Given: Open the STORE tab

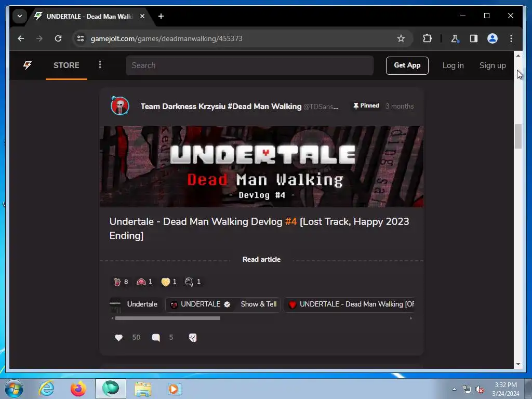Looking at the screenshot, I should (x=66, y=65).
